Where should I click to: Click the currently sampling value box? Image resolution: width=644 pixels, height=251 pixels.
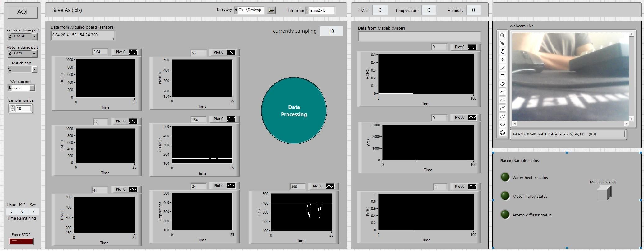coord(331,31)
